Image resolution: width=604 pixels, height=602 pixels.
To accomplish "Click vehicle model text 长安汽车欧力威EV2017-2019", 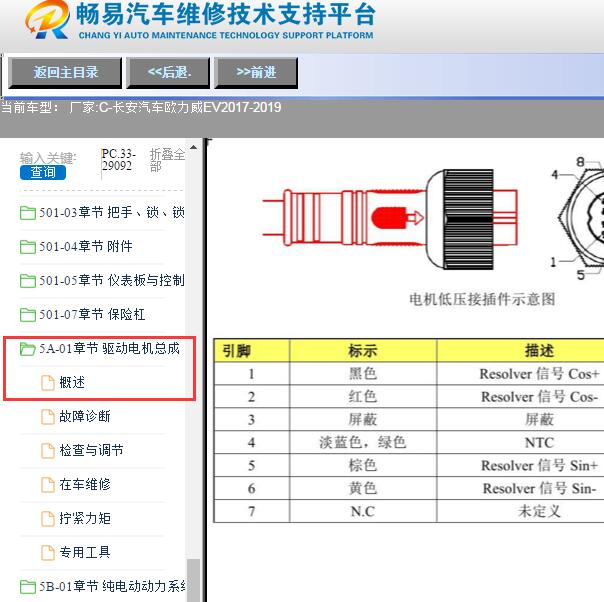I will click(x=196, y=107).
